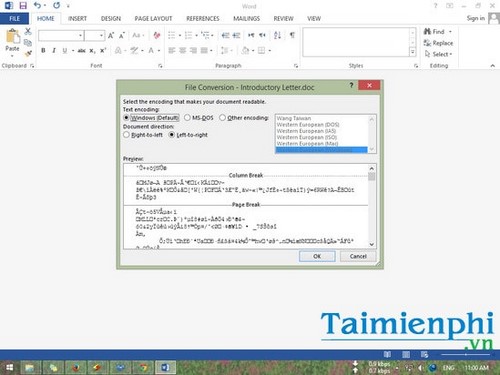Open Word from the Windows taskbar
Screen dimensions: 500x375
point(165,368)
